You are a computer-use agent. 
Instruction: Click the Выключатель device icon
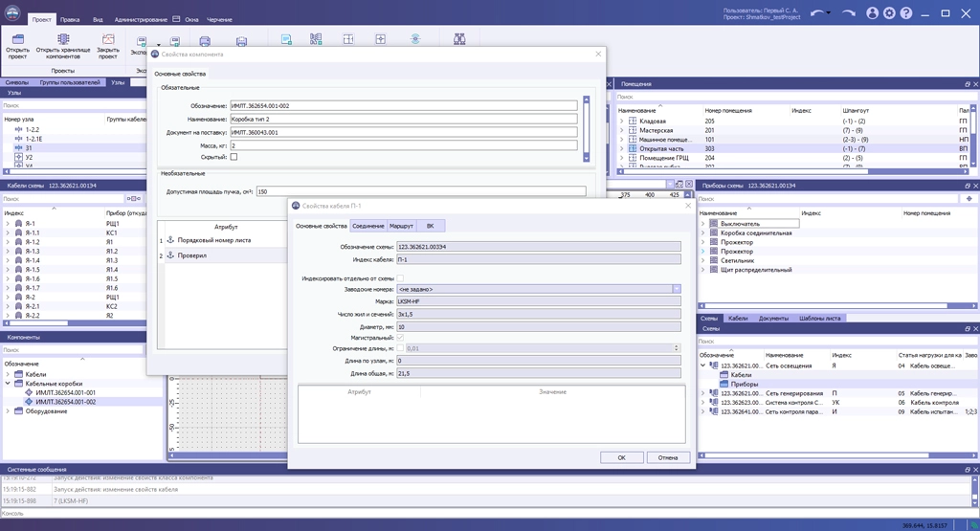coord(713,223)
